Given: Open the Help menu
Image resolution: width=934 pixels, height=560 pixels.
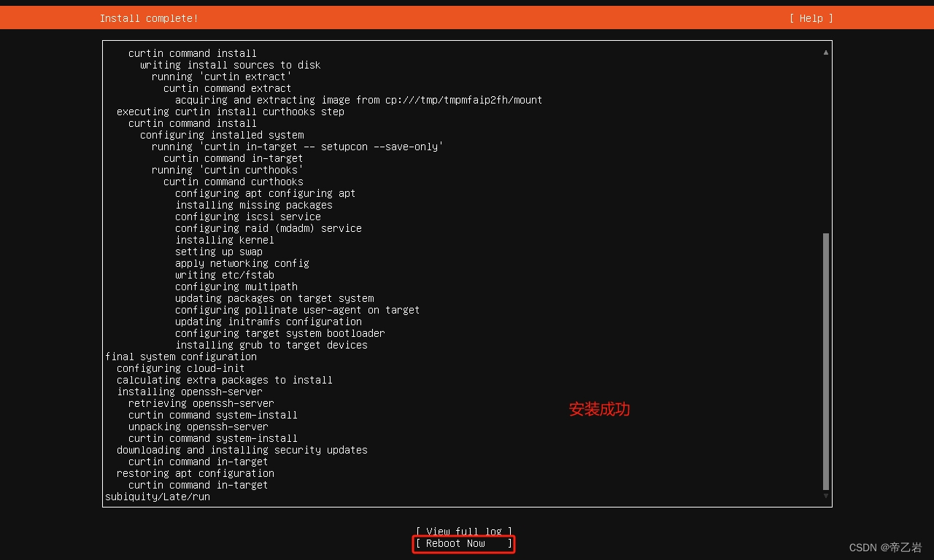Looking at the screenshot, I should pos(811,18).
